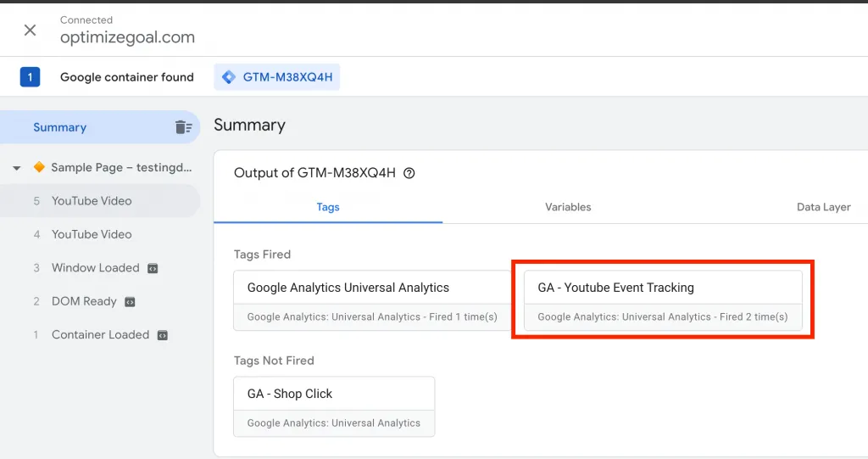Select the Sample Page – testingd... entry

(121, 167)
